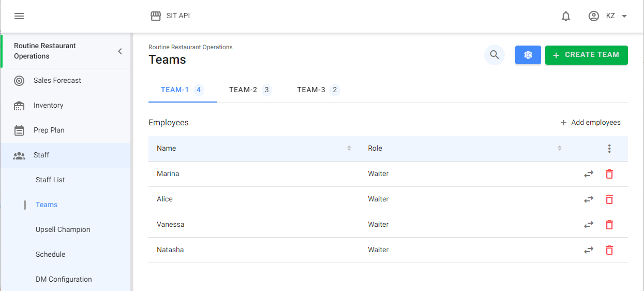Click the Create Team button
This screenshot has height=291, width=644.
[x=586, y=55]
